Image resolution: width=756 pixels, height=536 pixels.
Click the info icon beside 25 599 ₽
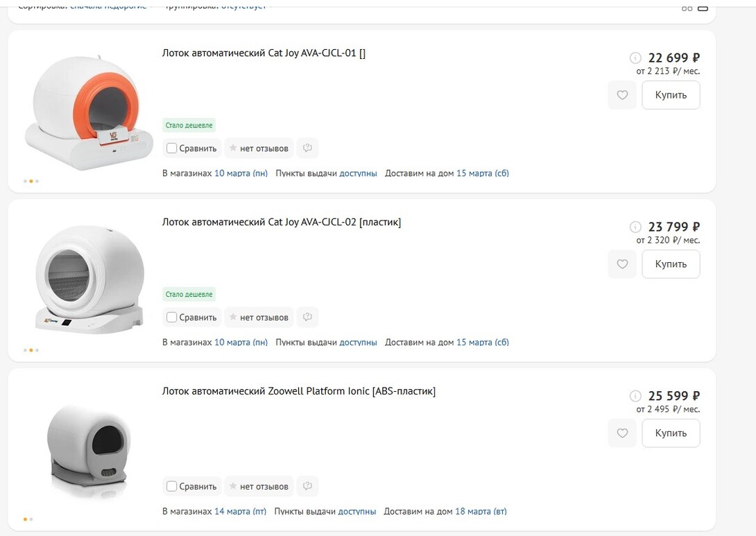635,397
